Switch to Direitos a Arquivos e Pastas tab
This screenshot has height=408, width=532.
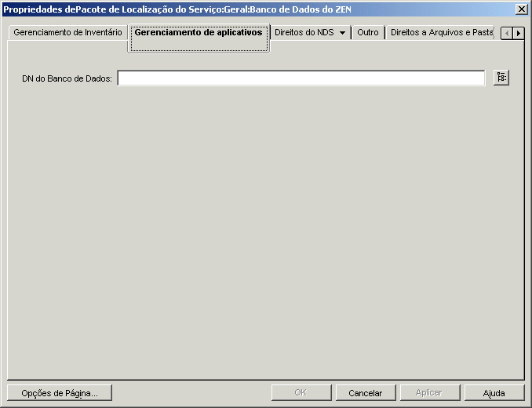click(x=440, y=32)
